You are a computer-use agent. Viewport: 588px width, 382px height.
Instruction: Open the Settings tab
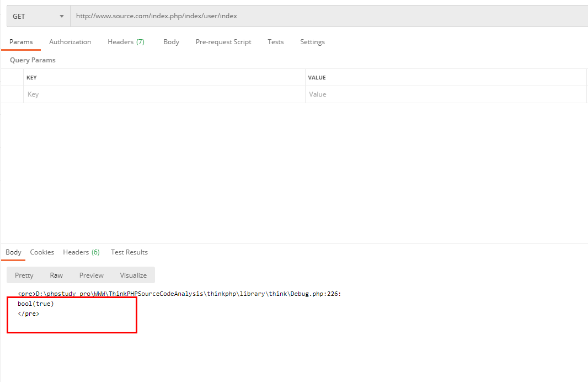pyautogui.click(x=312, y=42)
